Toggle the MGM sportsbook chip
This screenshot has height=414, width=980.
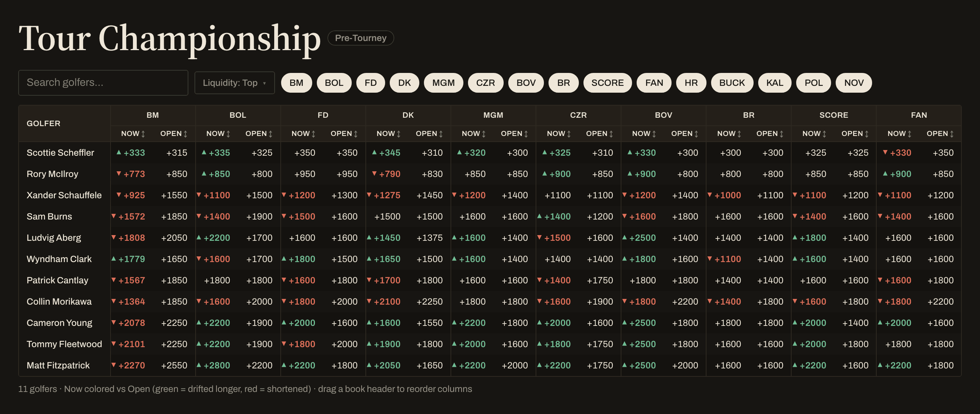pos(444,82)
